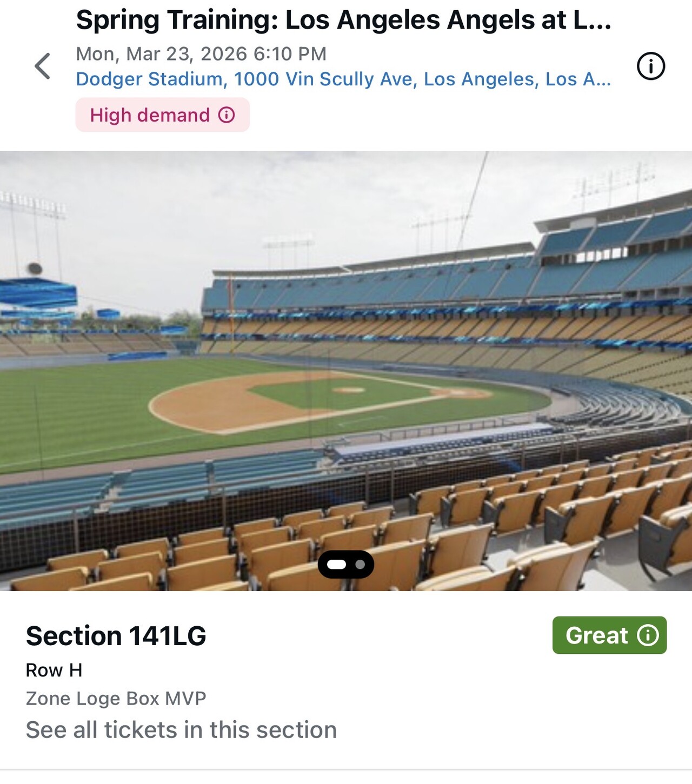
Task: Select the active pill-shaped carousel indicator
Action: tap(337, 565)
